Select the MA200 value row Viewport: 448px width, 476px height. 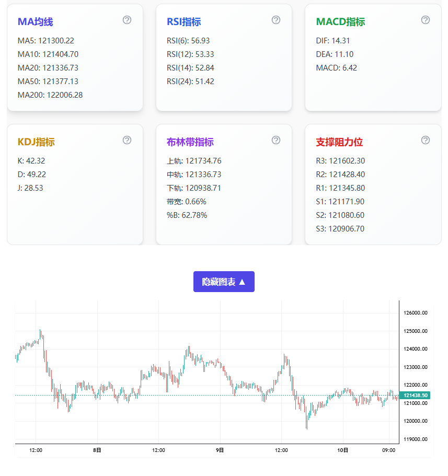pos(50,95)
